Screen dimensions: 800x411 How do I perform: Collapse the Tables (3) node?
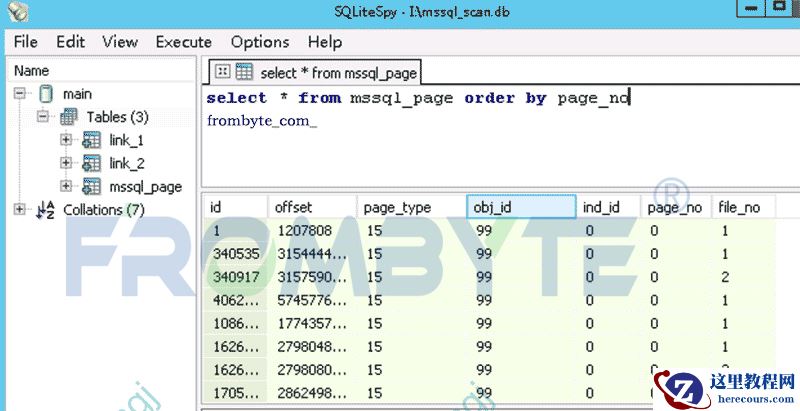coord(43,117)
